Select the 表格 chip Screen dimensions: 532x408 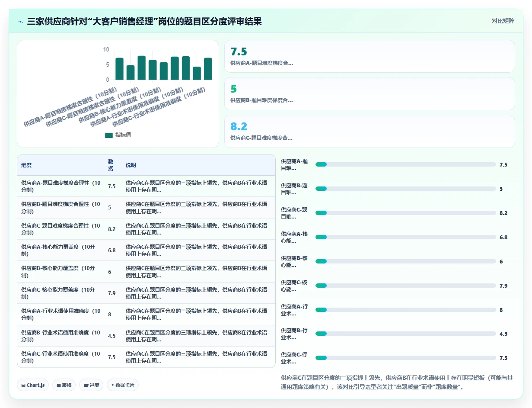(x=64, y=385)
